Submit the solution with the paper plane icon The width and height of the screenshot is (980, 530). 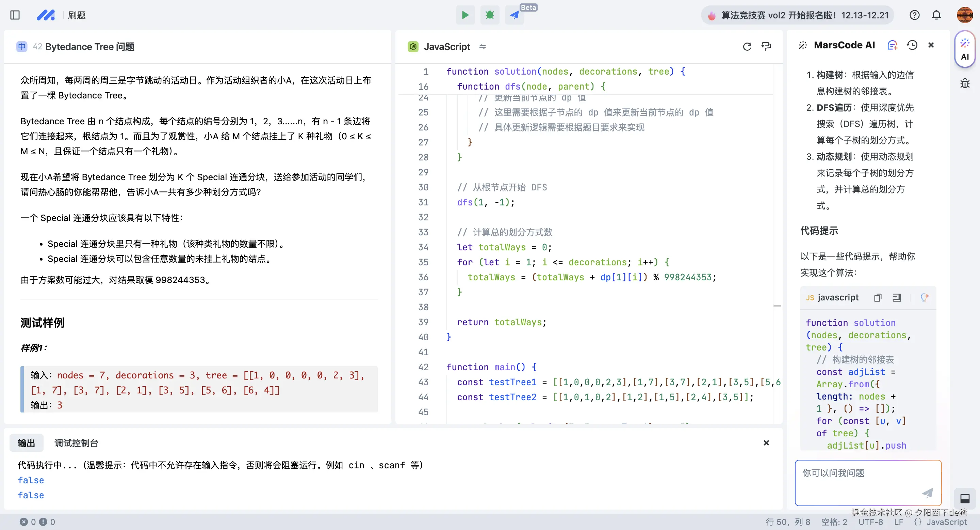pyautogui.click(x=514, y=15)
